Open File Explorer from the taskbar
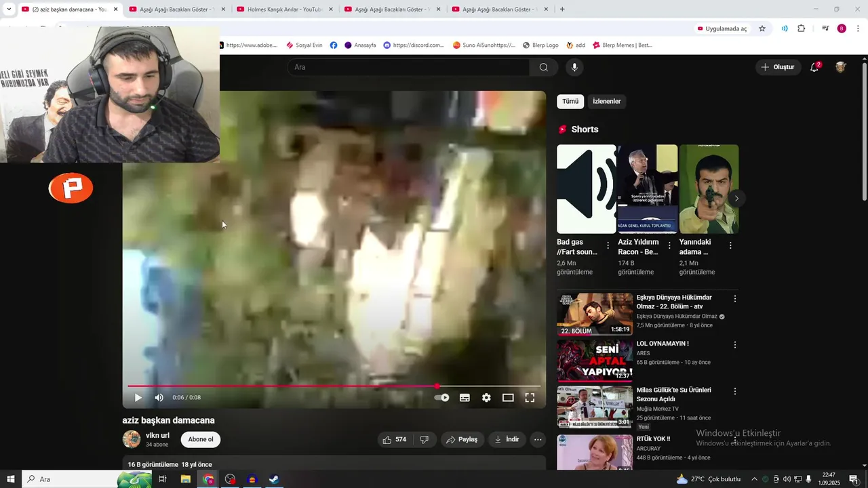This screenshot has height=488, width=868. (x=186, y=479)
